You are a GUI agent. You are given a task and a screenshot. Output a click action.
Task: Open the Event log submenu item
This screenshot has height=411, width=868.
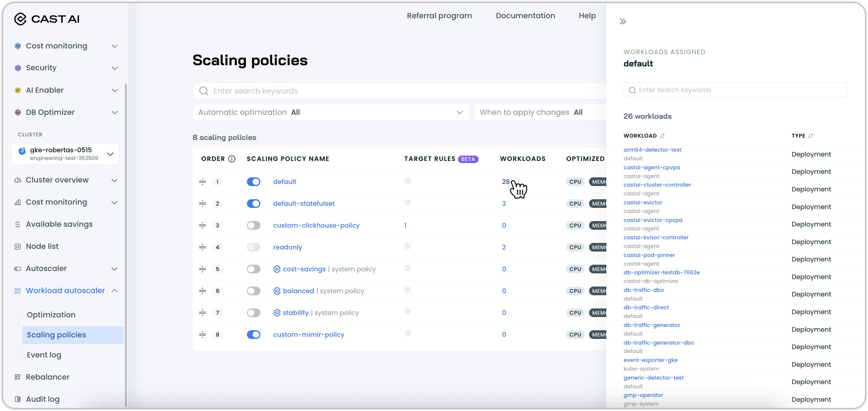(x=44, y=355)
